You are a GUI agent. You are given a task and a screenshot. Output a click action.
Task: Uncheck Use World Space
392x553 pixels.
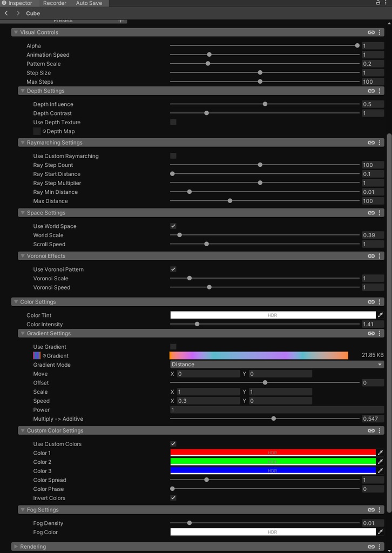pyautogui.click(x=173, y=226)
